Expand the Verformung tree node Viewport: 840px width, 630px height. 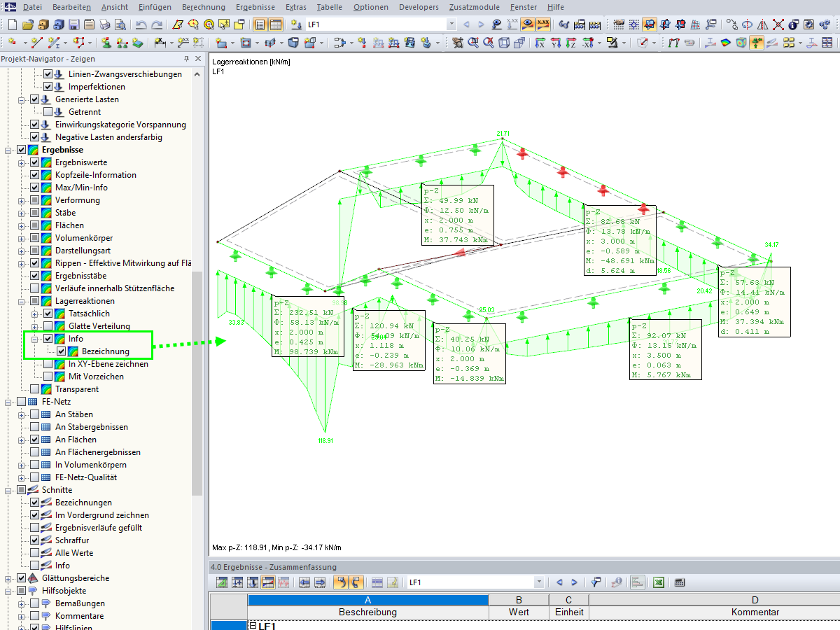[x=21, y=200]
